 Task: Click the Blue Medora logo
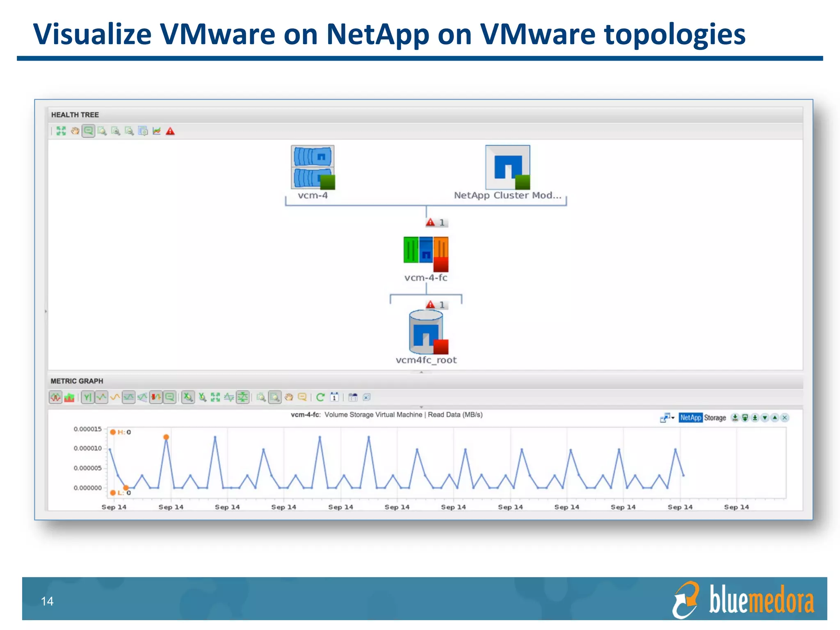(x=743, y=600)
